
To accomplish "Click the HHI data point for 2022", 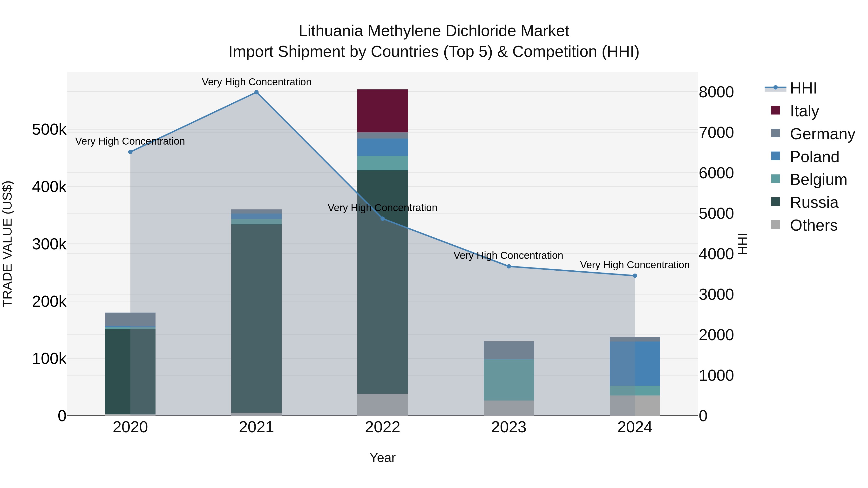I will (x=383, y=219).
